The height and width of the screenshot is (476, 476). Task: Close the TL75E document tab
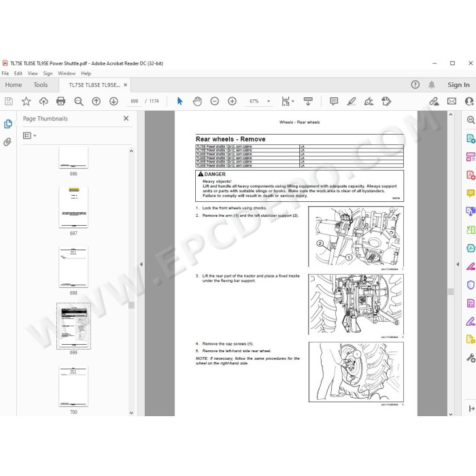(125, 85)
